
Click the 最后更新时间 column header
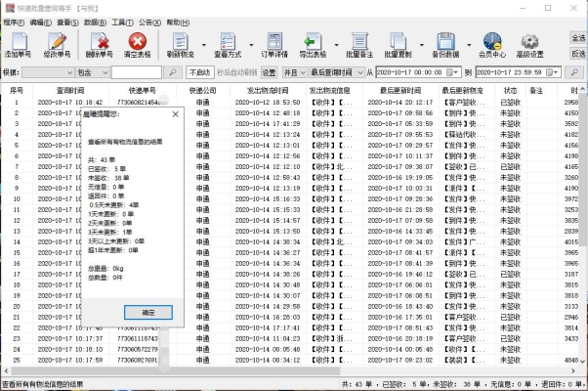tap(400, 91)
